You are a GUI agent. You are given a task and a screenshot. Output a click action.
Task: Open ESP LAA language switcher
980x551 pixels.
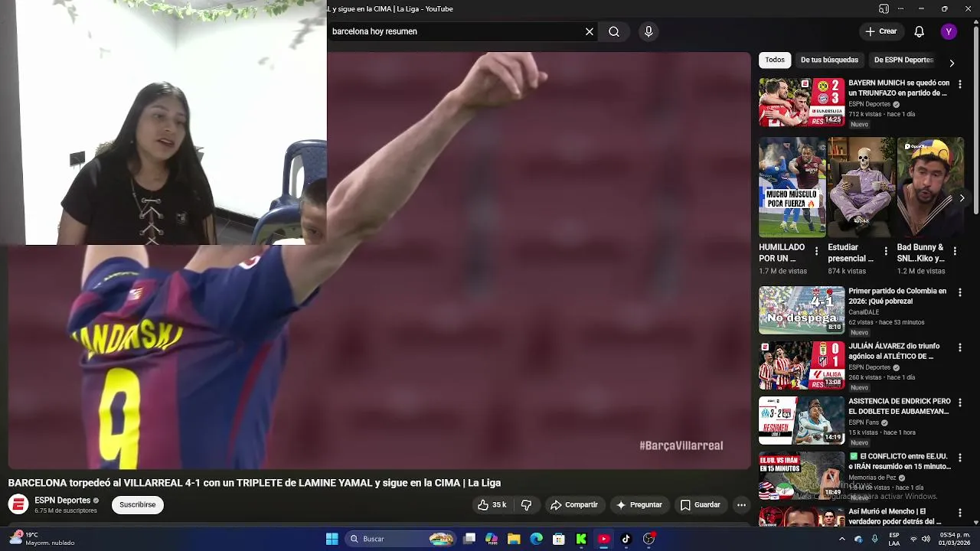[x=894, y=539]
